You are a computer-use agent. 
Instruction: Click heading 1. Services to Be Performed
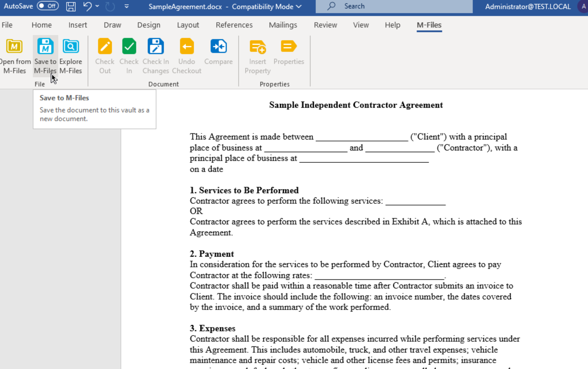(x=244, y=190)
